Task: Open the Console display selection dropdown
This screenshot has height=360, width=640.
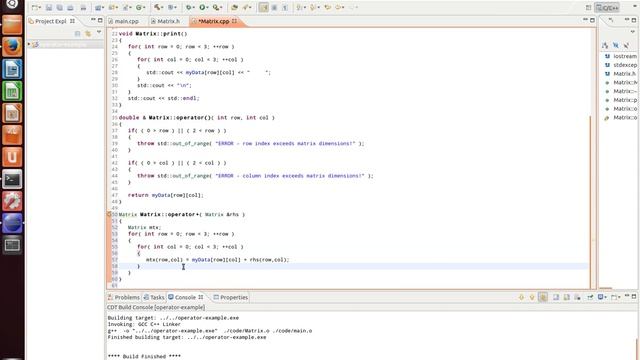Action: 606,297
